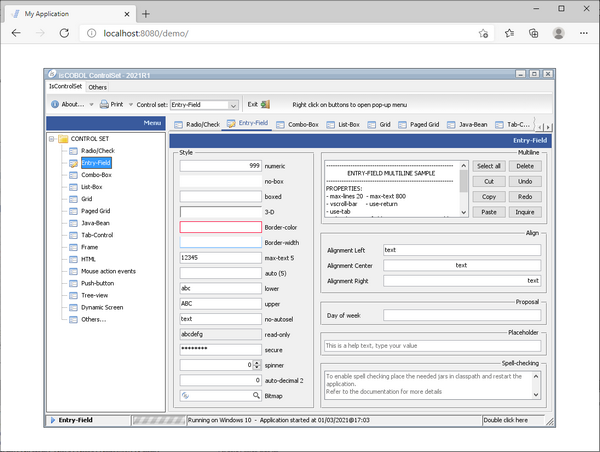Select Others... item in tree
The width and height of the screenshot is (600, 452).
94,320
